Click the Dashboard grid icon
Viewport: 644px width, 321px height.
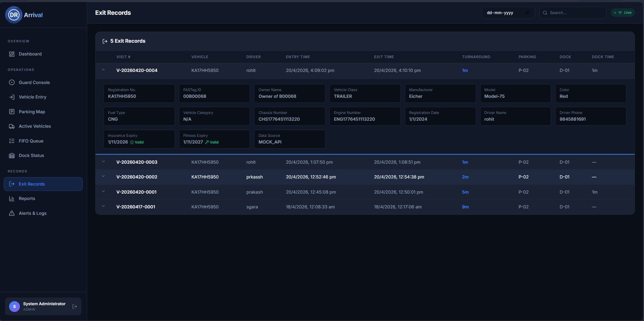point(12,54)
